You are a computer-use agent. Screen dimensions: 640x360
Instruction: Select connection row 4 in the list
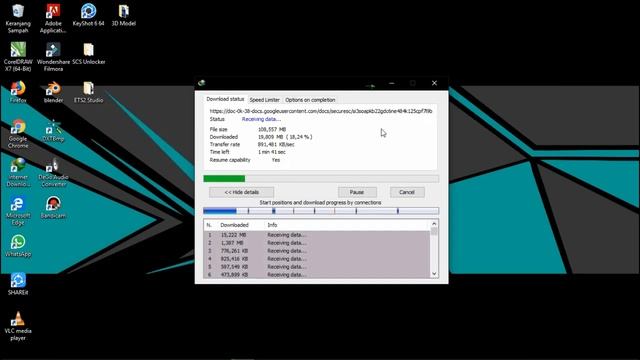click(x=317, y=259)
